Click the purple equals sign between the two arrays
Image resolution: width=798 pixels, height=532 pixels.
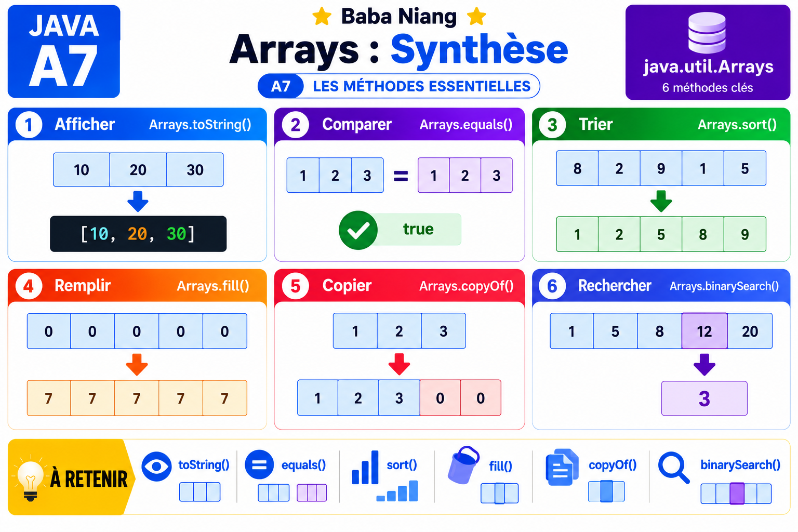(401, 176)
